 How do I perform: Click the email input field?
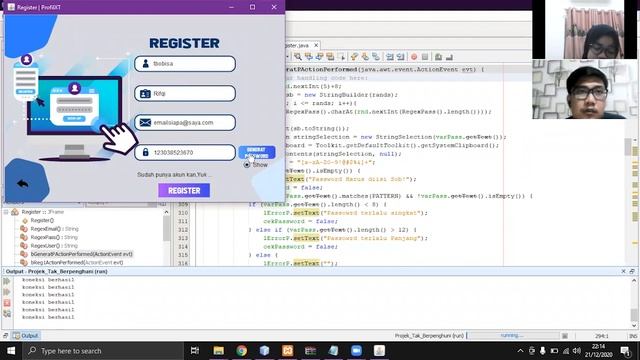point(185,123)
